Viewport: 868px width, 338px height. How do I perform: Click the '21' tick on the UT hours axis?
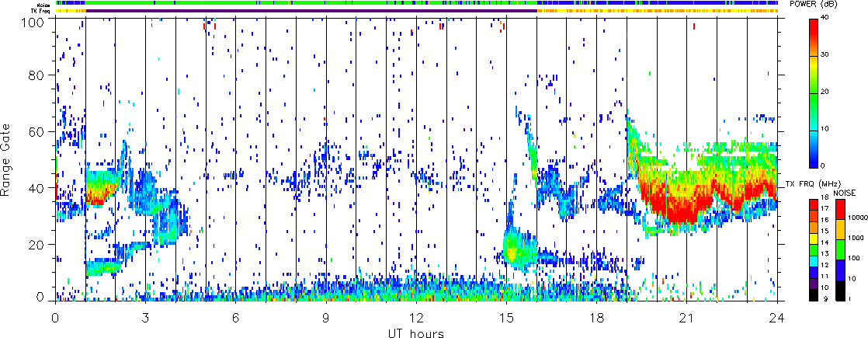687,318
